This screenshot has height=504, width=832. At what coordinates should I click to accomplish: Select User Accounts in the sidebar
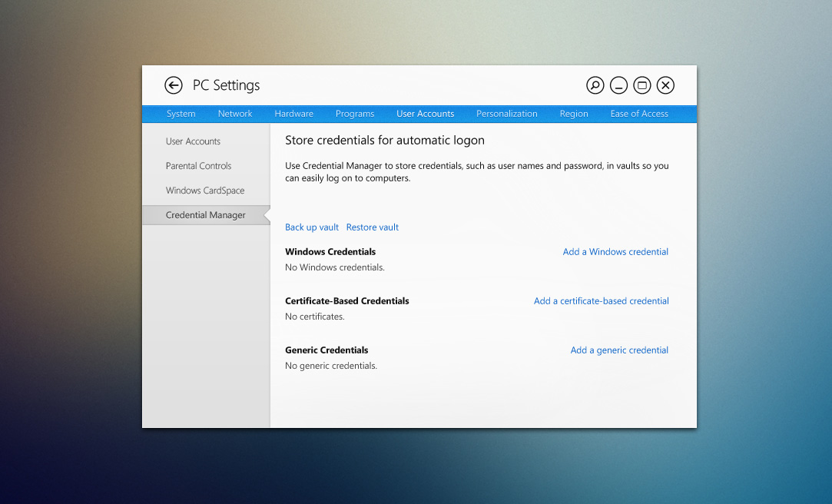(193, 141)
